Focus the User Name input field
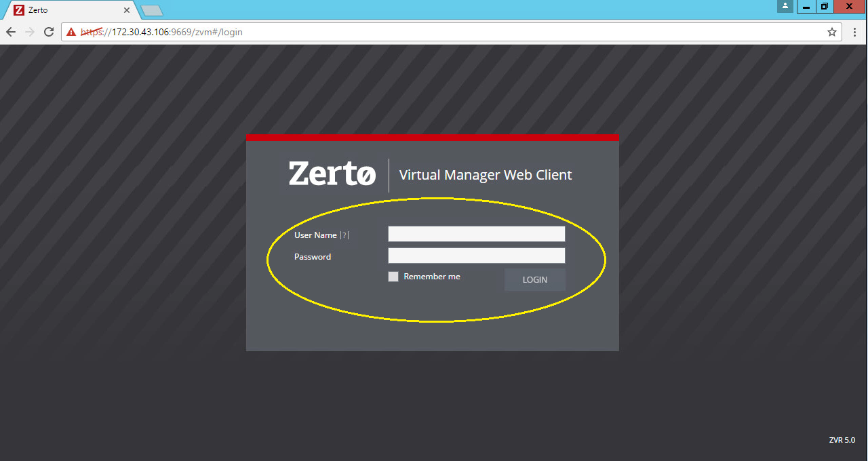The image size is (868, 461). [x=476, y=234]
